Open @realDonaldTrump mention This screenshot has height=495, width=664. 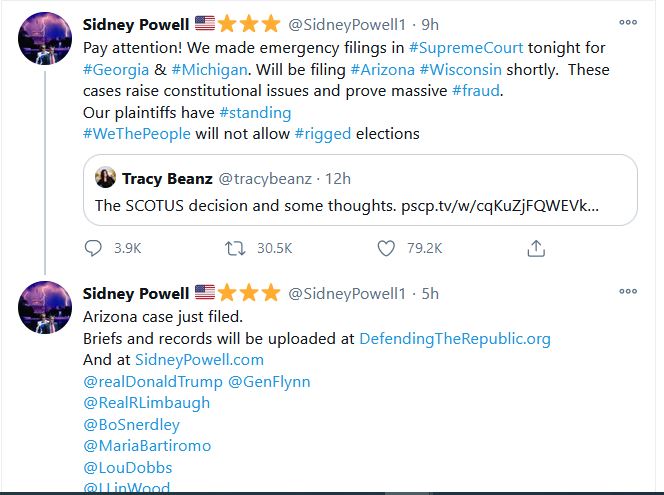pos(151,382)
